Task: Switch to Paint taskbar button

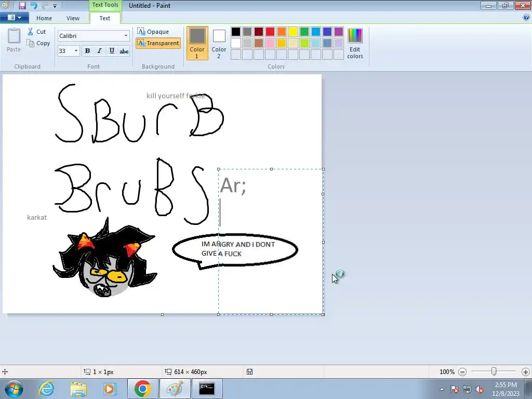Action: tap(175, 389)
